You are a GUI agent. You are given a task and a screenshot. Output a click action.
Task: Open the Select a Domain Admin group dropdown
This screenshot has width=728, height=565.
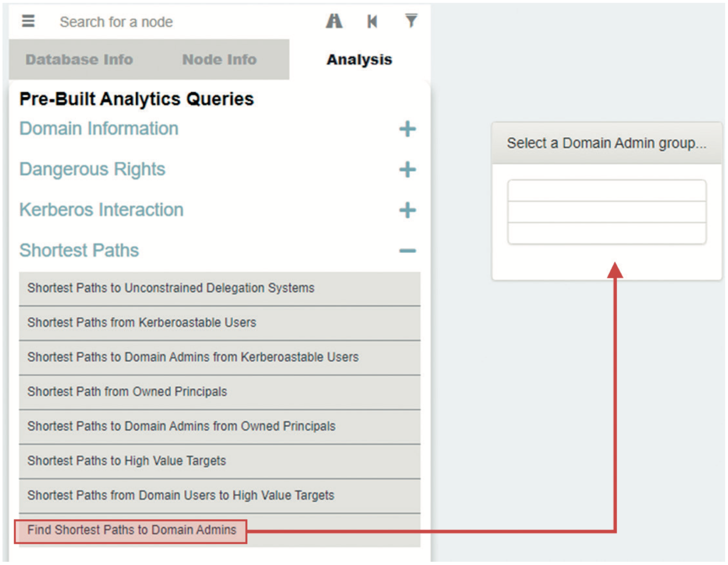[x=606, y=143]
